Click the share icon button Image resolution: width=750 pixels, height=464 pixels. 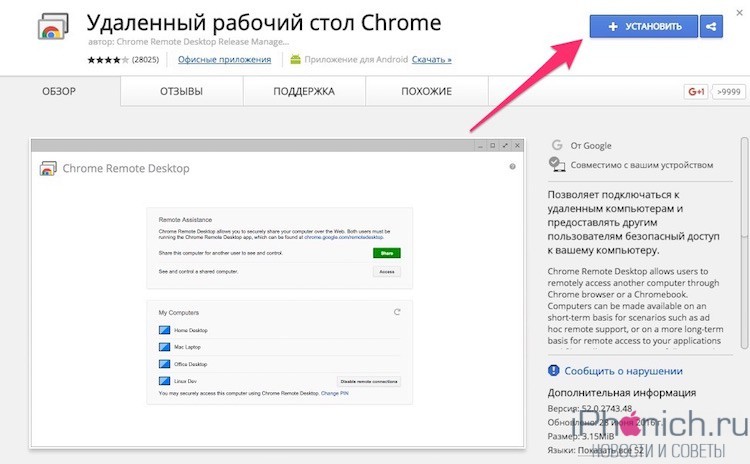(x=711, y=26)
